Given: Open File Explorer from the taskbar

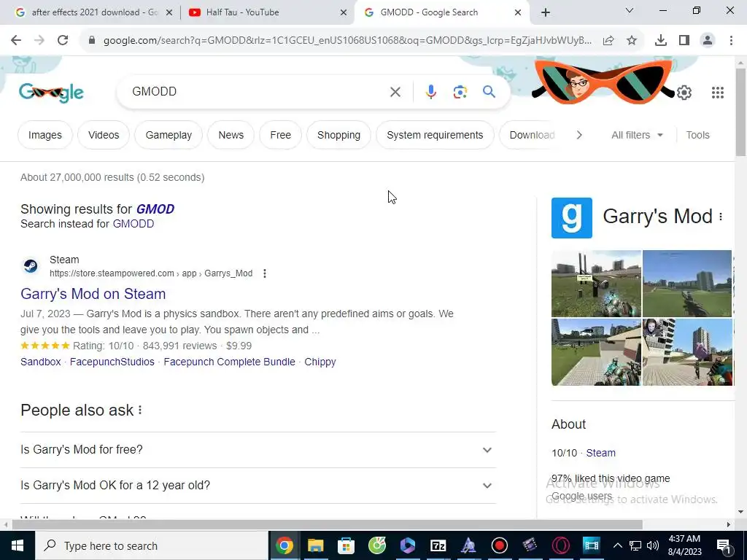Looking at the screenshot, I should (x=315, y=545).
